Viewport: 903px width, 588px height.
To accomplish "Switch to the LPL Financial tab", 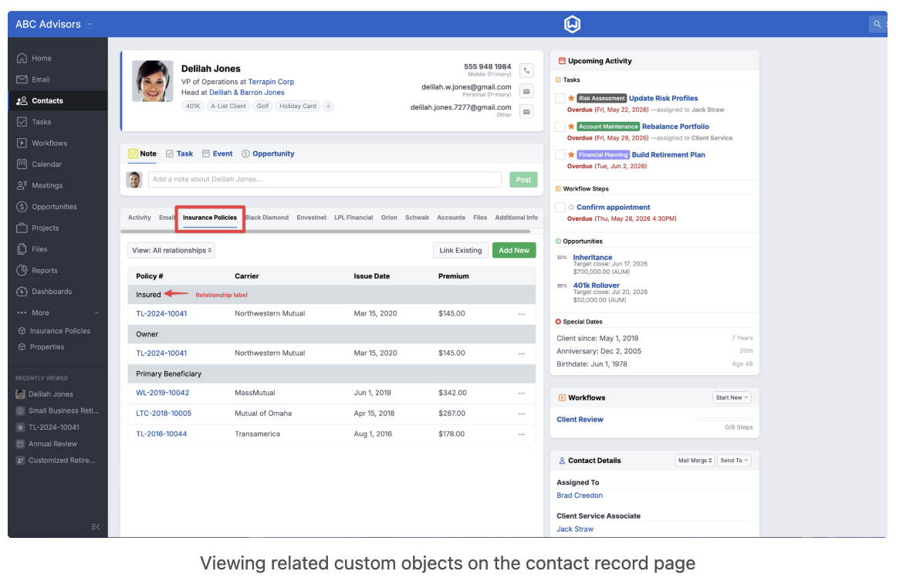I will click(x=353, y=218).
